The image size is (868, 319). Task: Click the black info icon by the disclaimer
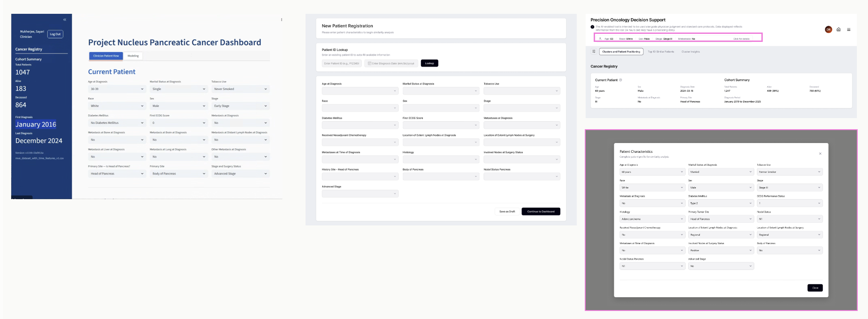pyautogui.click(x=592, y=27)
